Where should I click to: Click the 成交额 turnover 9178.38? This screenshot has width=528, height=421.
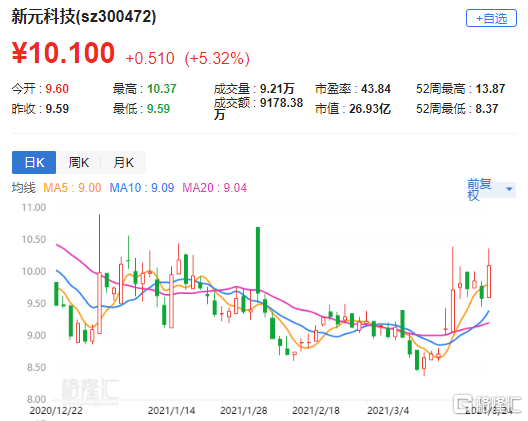[281, 103]
